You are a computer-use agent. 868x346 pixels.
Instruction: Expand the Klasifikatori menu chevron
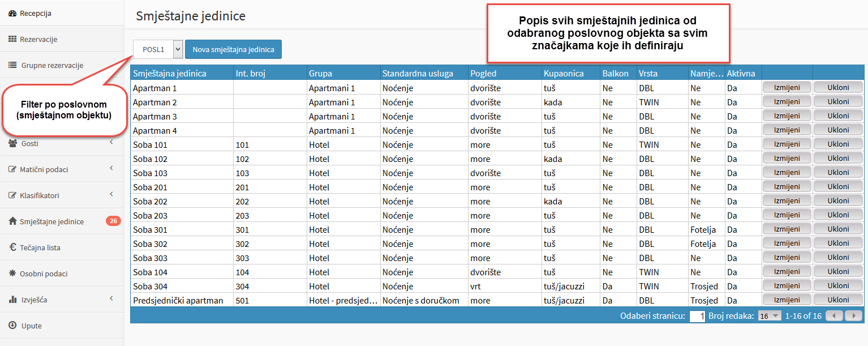click(x=111, y=195)
